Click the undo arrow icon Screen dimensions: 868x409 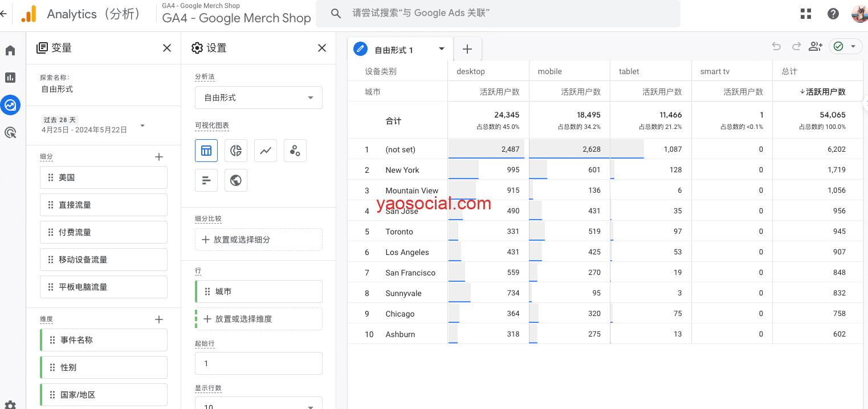click(x=776, y=47)
